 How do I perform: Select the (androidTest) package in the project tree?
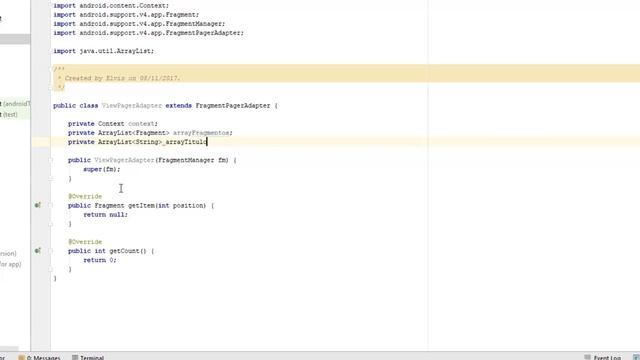point(15,104)
